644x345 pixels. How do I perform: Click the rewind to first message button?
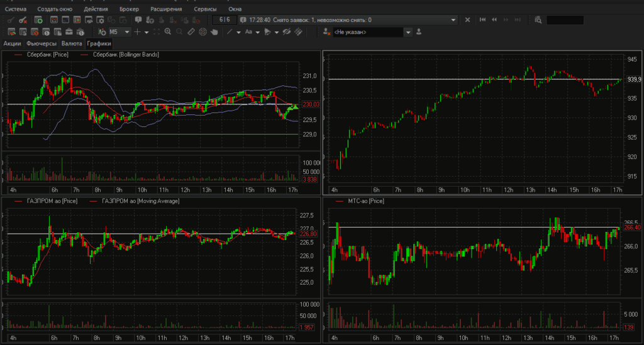pyautogui.click(x=482, y=20)
